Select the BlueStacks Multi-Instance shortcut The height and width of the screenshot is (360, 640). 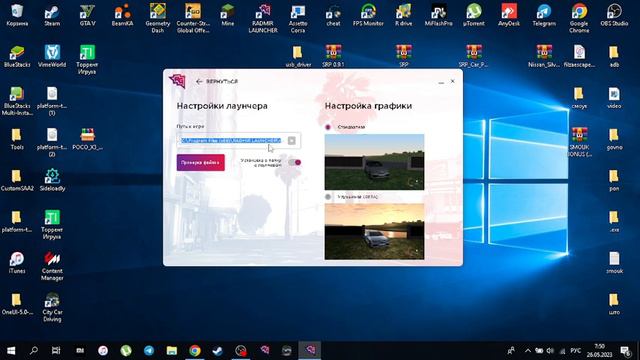[17, 101]
